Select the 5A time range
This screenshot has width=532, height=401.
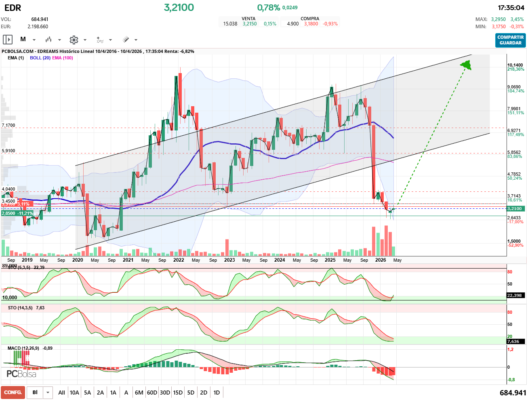[x=87, y=393]
